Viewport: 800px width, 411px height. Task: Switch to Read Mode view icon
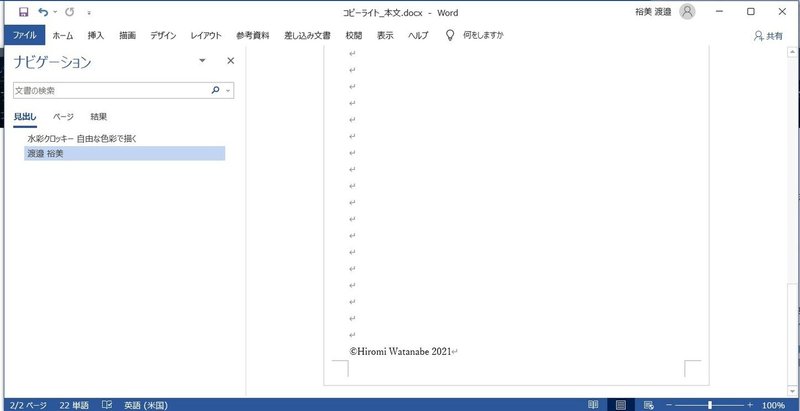coord(593,405)
